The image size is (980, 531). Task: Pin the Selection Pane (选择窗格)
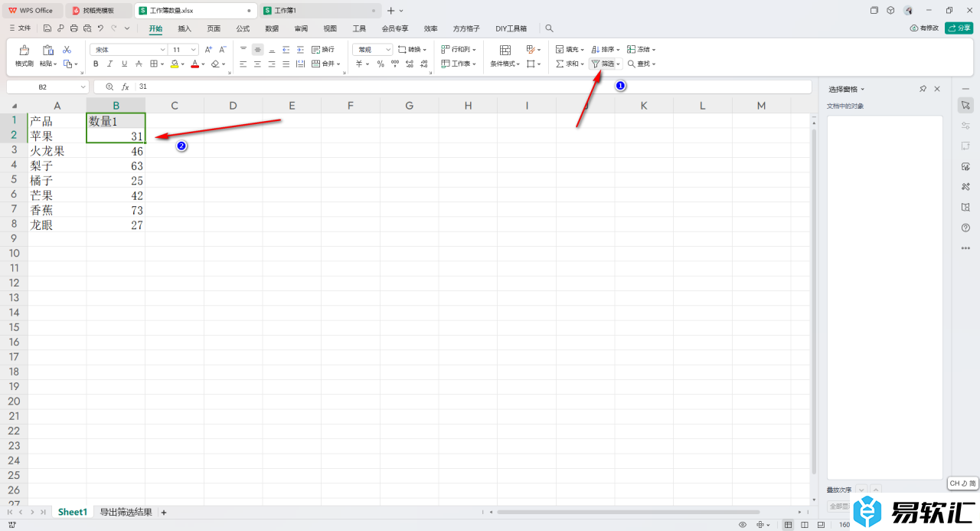pos(923,89)
